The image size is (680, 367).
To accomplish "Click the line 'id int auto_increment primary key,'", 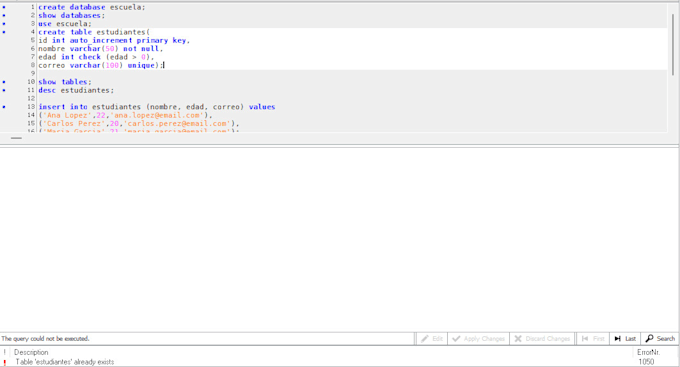I will coord(114,40).
